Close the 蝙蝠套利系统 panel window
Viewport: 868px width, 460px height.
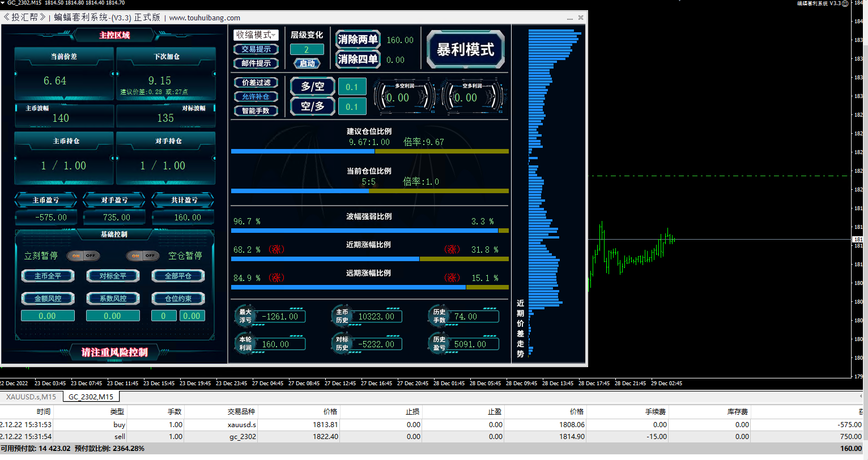(x=581, y=18)
